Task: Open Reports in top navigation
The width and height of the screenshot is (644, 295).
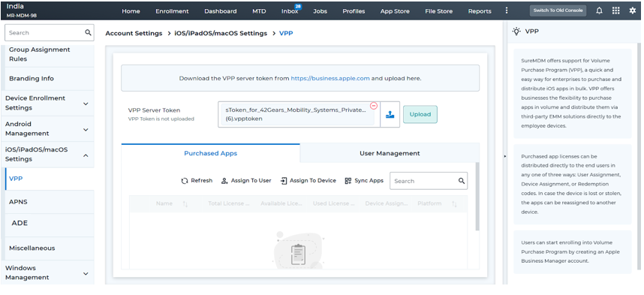Action: coord(480,11)
